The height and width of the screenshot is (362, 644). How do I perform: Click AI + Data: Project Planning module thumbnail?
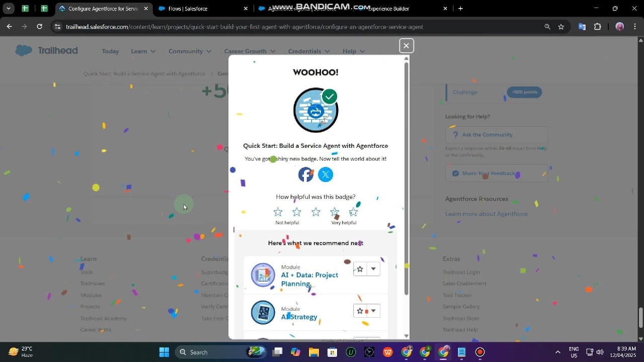pos(263,275)
